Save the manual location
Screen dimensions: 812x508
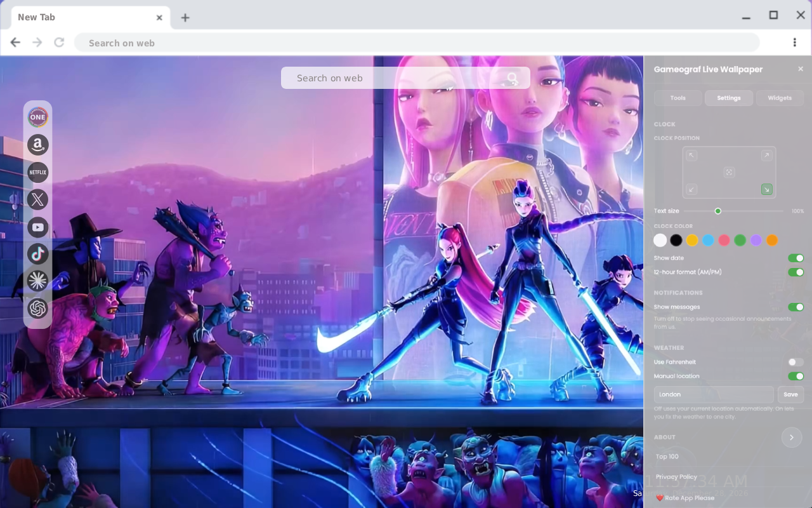[790, 394]
